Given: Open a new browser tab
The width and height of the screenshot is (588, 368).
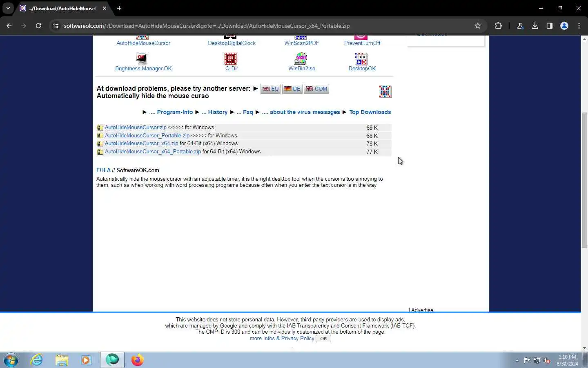Looking at the screenshot, I should (119, 8).
